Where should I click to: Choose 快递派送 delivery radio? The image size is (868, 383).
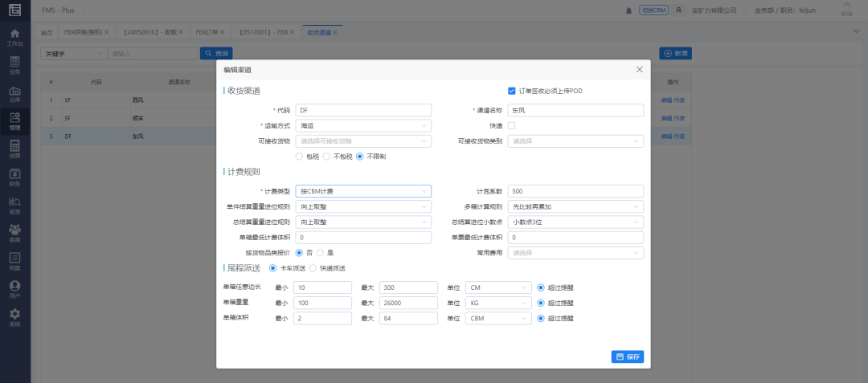313,268
